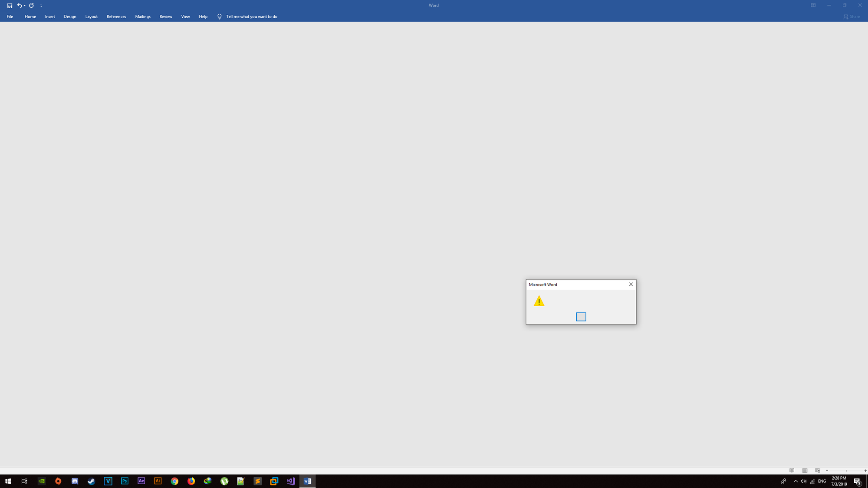This screenshot has height=488, width=868.
Task: Click the Save icon in Quick Access Toolbar
Action: point(10,6)
